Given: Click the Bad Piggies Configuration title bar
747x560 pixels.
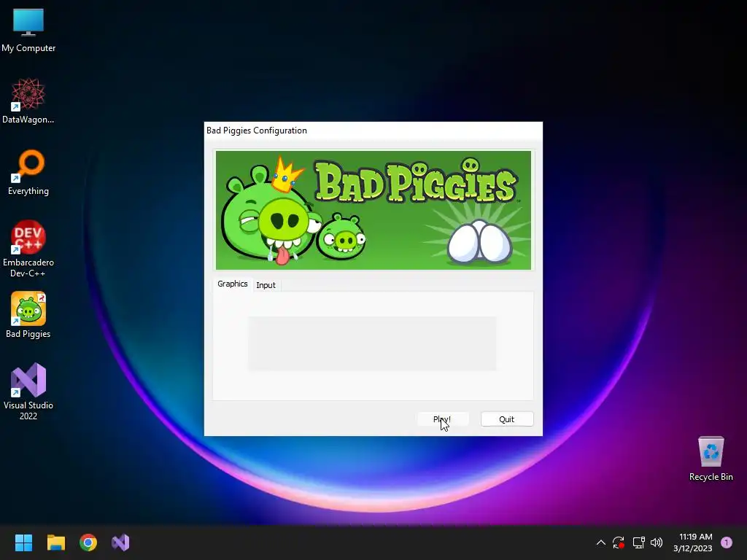Looking at the screenshot, I should (x=373, y=131).
